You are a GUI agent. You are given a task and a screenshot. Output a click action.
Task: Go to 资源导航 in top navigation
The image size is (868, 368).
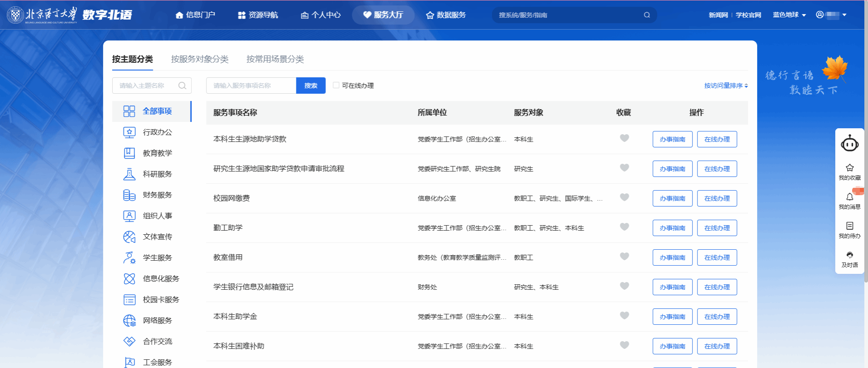258,15
